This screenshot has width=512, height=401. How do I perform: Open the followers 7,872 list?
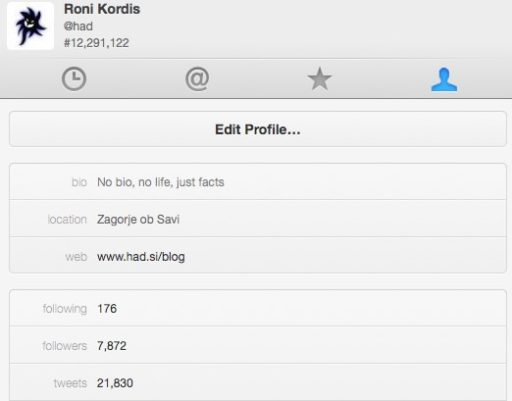click(x=258, y=345)
